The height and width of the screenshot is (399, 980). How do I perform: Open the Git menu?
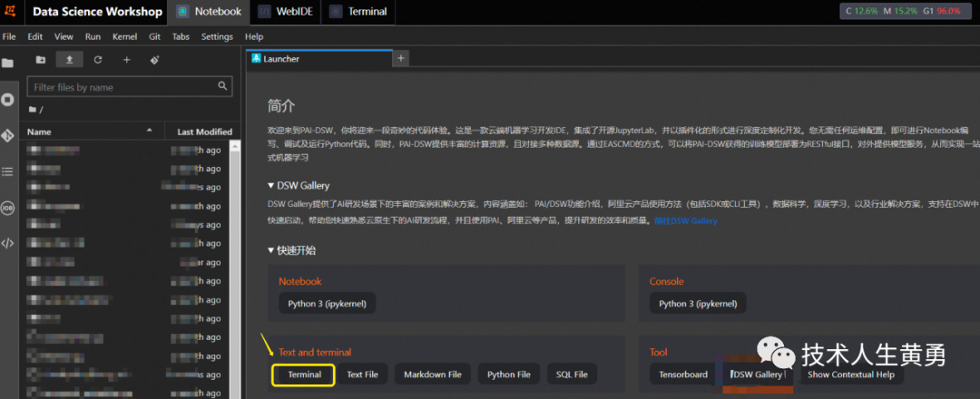154,37
